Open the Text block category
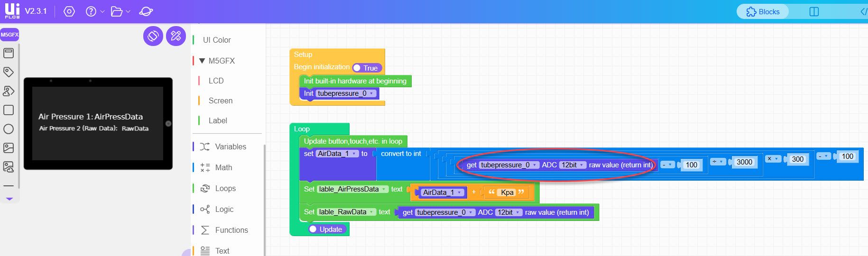868x256 pixels. pos(222,251)
